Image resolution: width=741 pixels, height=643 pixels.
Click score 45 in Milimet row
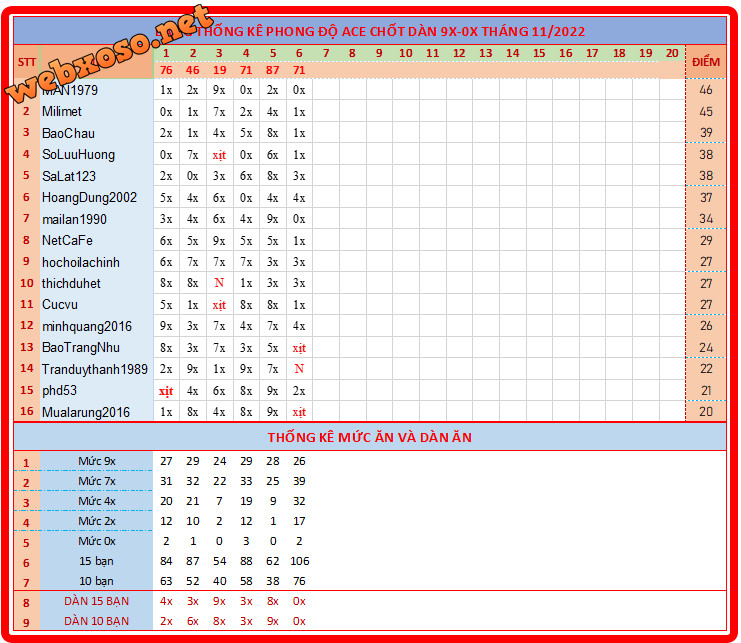(706, 111)
